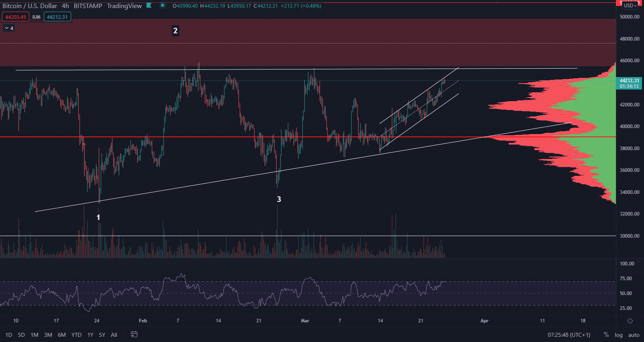Image resolution: width=644 pixels, height=342 pixels.
Task: Click the teal flag icon beside TradingView
Action: [x=149, y=6]
